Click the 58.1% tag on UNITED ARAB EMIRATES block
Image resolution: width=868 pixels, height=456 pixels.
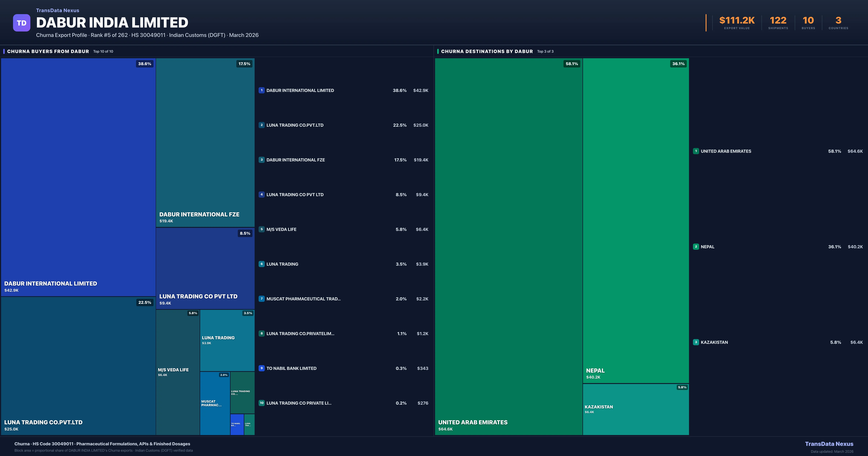tap(572, 63)
